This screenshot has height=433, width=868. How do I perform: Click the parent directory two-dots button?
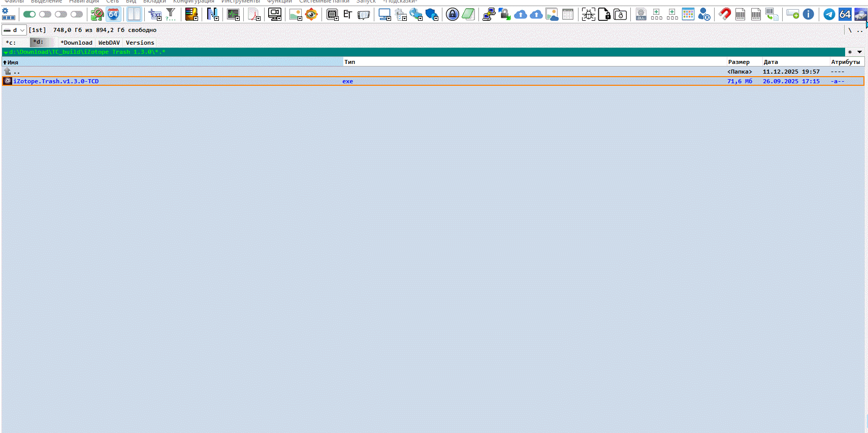[859, 30]
